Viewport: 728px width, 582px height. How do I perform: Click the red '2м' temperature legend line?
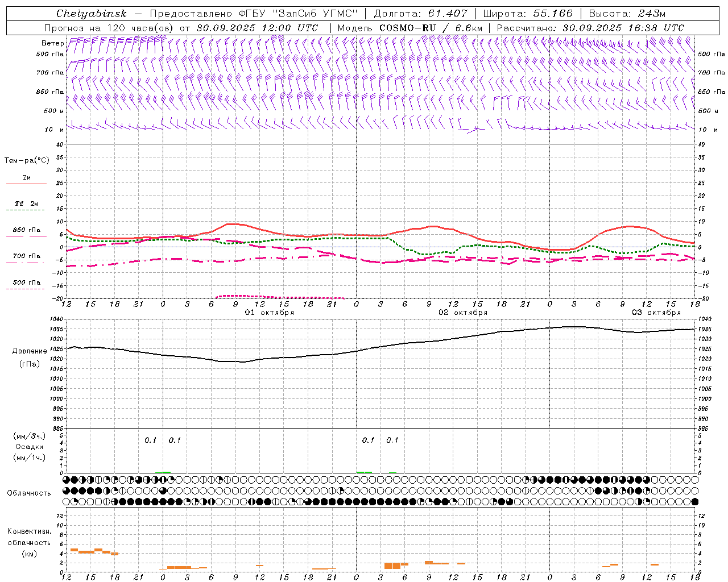pos(27,184)
